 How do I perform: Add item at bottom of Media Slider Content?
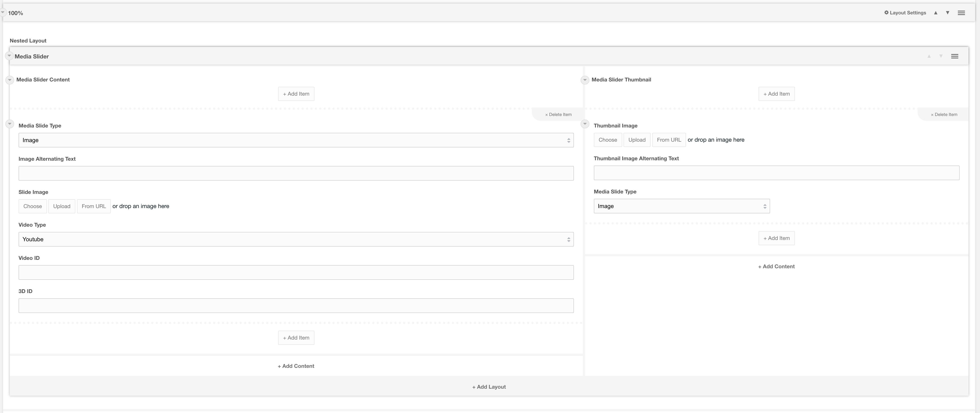click(x=296, y=338)
